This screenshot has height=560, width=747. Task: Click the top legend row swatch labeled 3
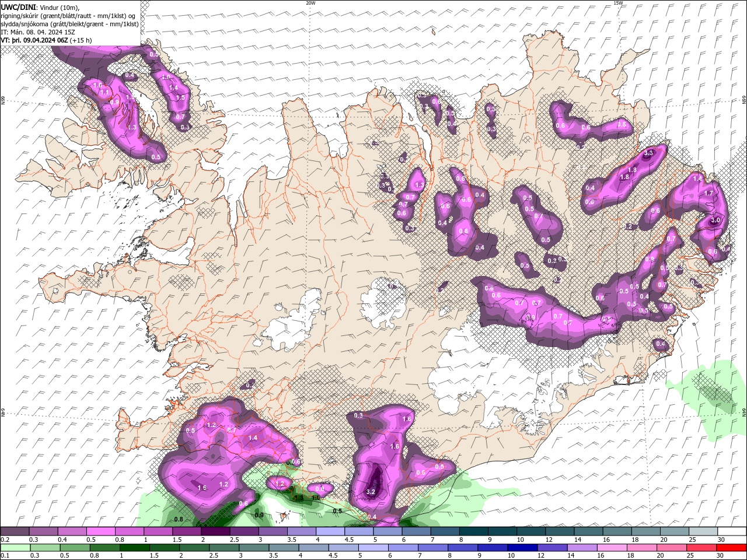(x=272, y=532)
